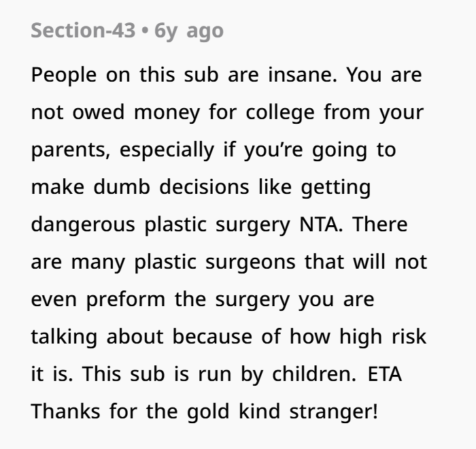This screenshot has width=476, height=449.
Task: Click the word "dangerous" in the comment
Action: click(x=84, y=224)
